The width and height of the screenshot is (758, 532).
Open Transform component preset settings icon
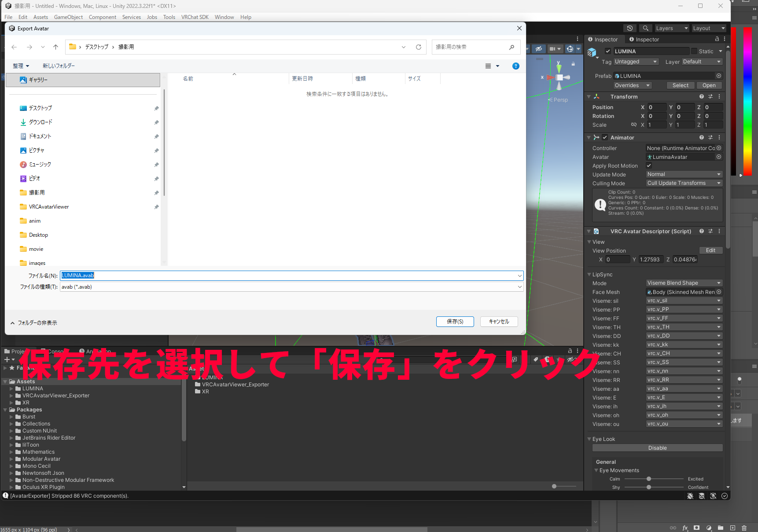coord(710,96)
